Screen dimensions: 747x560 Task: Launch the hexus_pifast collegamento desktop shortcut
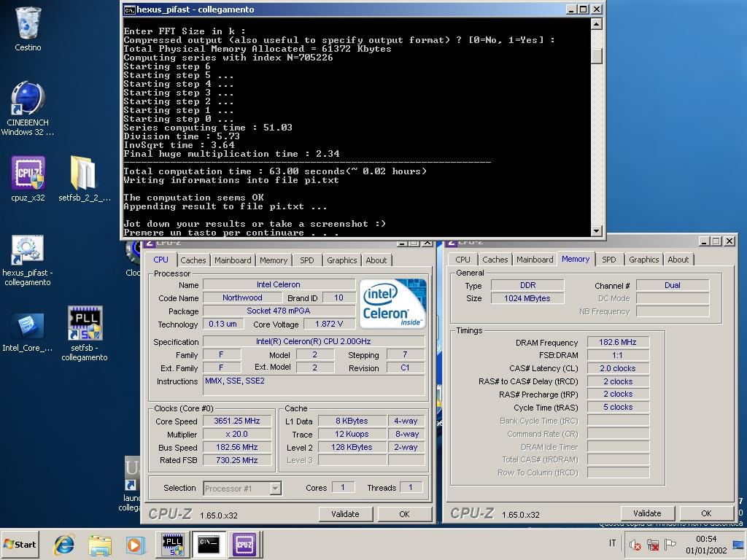point(28,260)
